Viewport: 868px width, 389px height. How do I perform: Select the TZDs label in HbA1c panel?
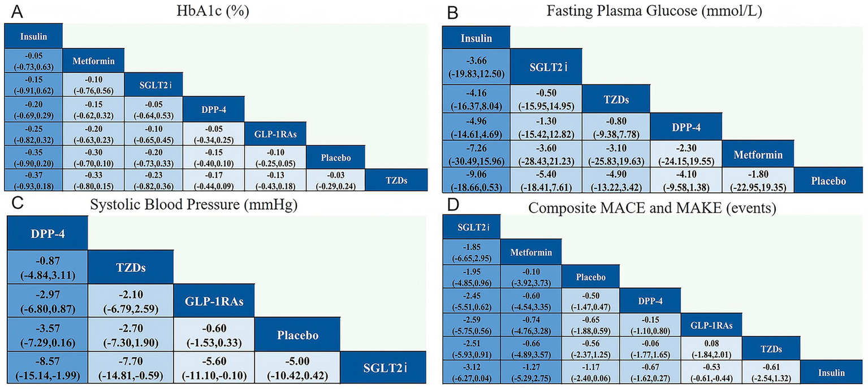(x=395, y=180)
